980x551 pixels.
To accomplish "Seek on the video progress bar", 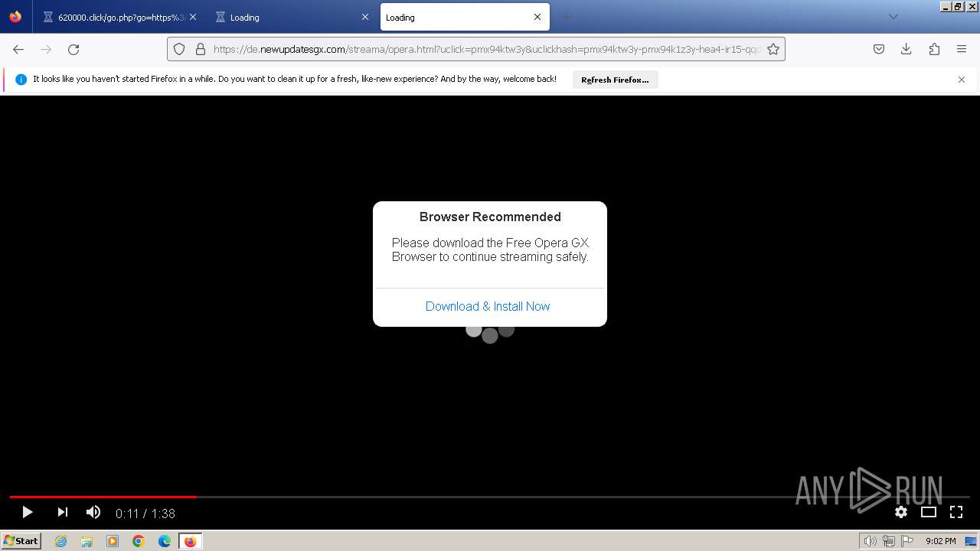I will [490, 497].
